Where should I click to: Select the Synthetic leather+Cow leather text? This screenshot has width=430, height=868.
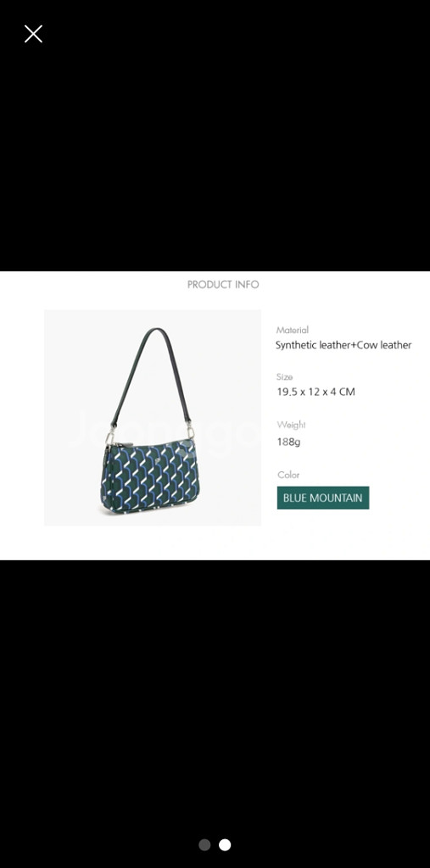point(343,345)
